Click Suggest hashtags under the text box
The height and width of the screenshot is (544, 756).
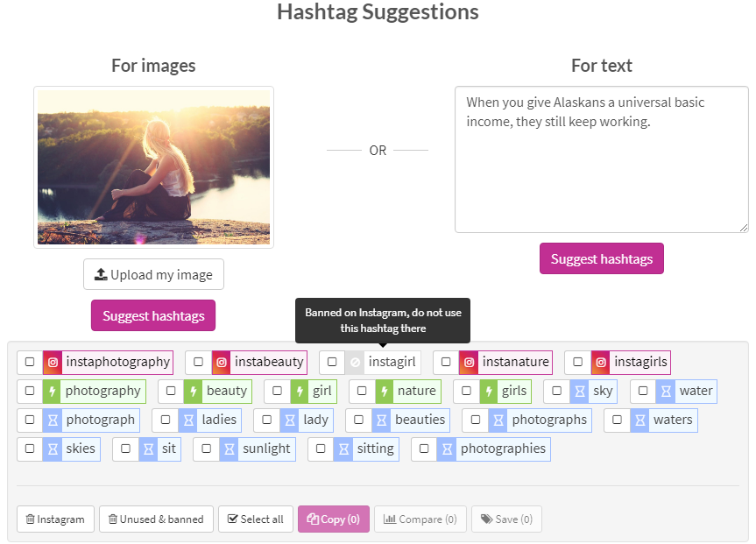tap(601, 259)
